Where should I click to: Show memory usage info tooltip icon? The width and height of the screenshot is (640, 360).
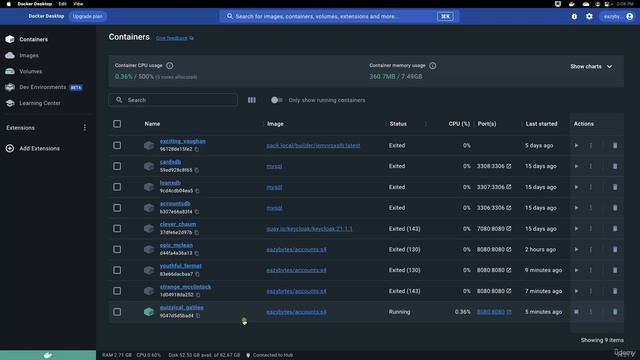[433, 65]
